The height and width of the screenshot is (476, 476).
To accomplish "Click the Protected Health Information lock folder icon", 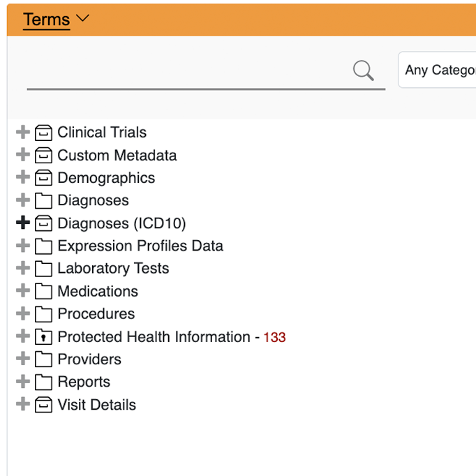I will tap(43, 337).
